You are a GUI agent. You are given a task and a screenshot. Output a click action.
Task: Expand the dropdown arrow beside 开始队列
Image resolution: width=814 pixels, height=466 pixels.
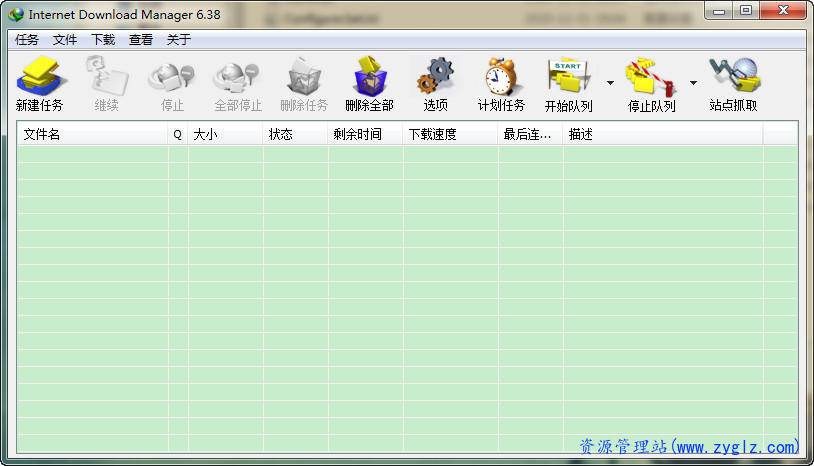[x=610, y=83]
